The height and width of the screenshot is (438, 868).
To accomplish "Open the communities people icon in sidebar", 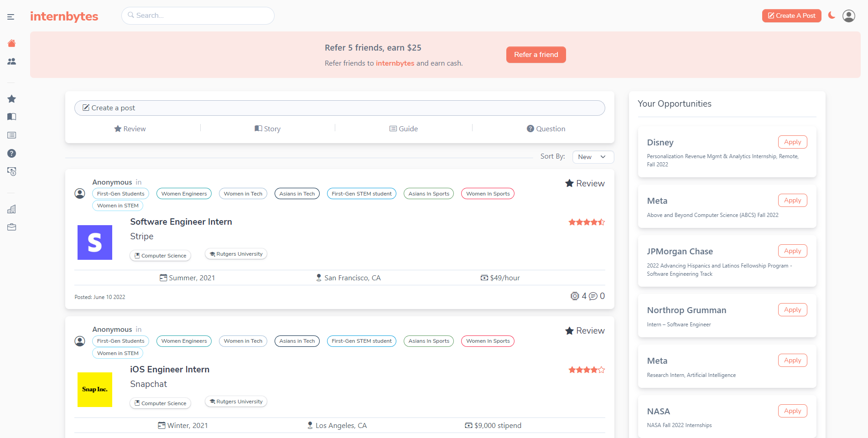I will tap(12, 62).
